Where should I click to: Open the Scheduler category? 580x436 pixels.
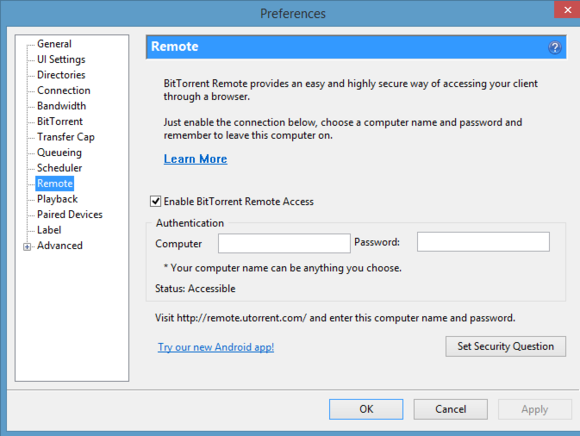click(x=59, y=168)
